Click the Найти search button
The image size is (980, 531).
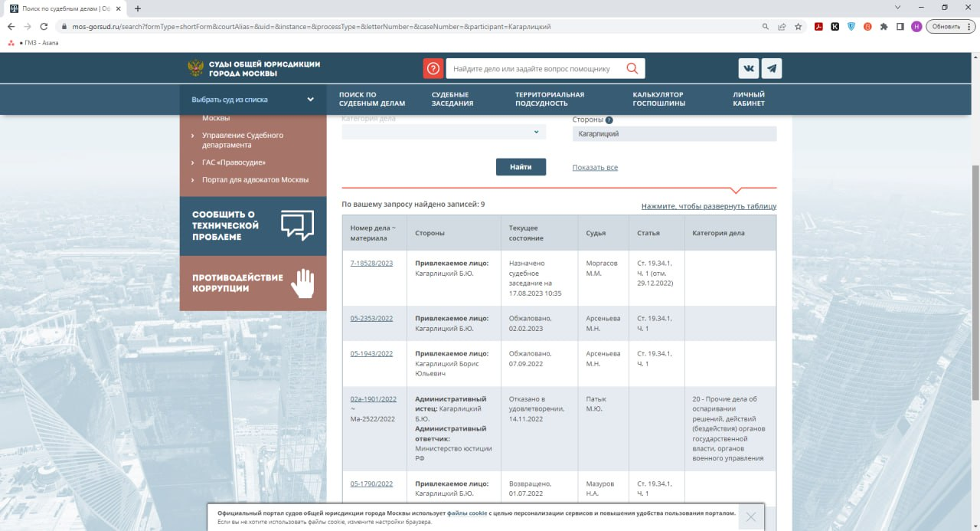coord(521,167)
